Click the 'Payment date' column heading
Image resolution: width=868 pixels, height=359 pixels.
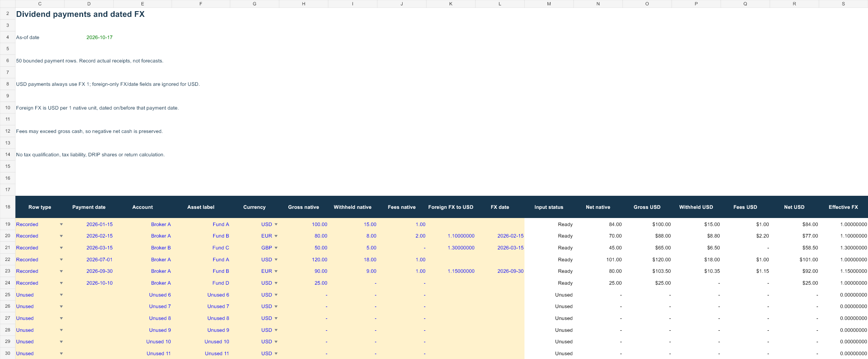point(89,207)
